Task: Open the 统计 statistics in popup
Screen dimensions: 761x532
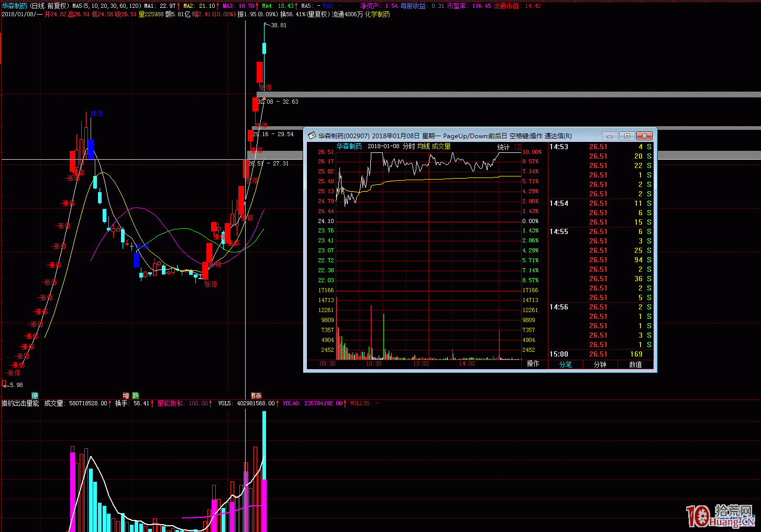Action: pyautogui.click(x=503, y=147)
